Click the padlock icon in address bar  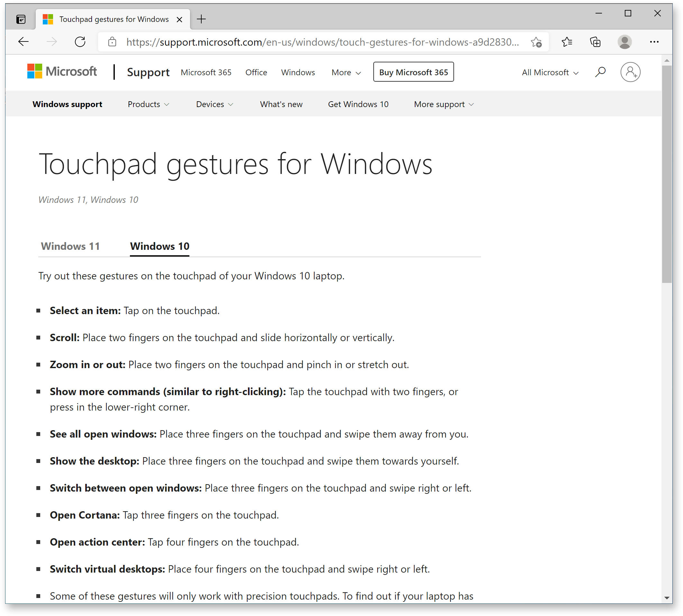pyautogui.click(x=112, y=41)
